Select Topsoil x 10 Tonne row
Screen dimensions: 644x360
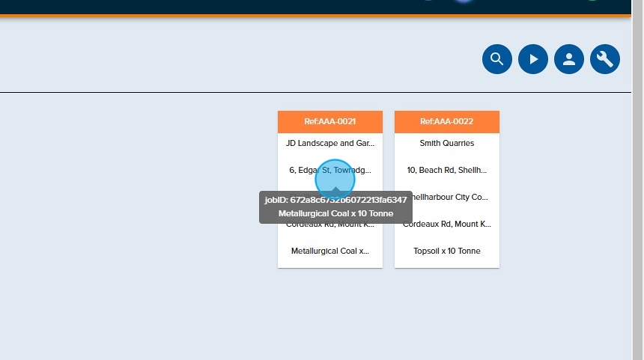446,251
